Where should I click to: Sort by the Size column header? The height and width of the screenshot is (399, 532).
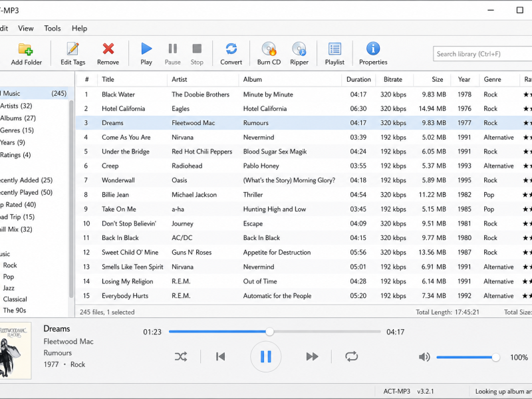click(432, 79)
